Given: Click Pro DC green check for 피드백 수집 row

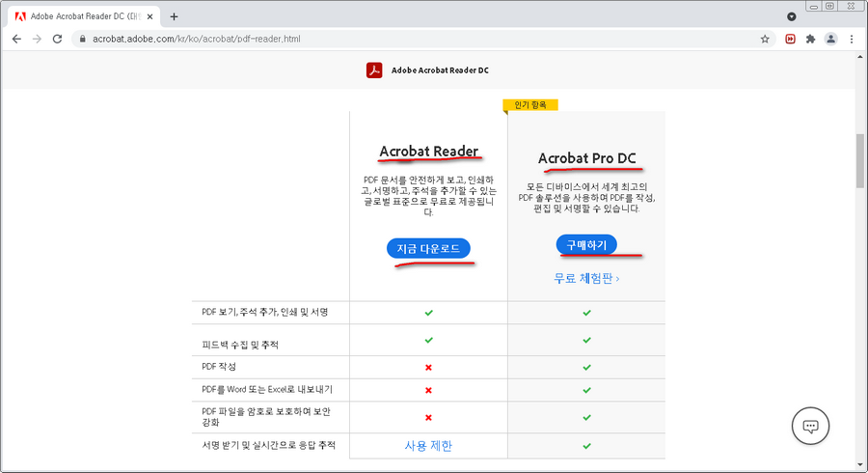Looking at the screenshot, I should [x=586, y=340].
